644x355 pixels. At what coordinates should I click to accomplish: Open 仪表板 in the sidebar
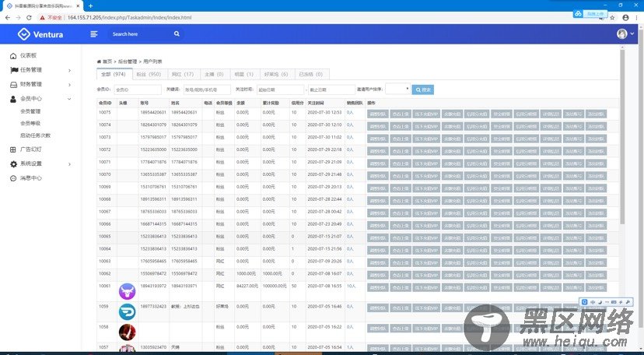pyautogui.click(x=28, y=55)
